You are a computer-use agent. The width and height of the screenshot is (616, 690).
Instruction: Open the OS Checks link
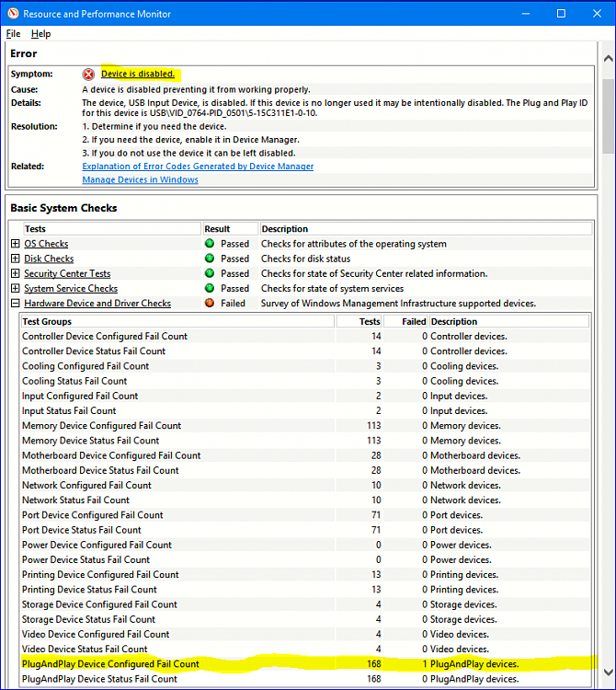pyautogui.click(x=46, y=244)
